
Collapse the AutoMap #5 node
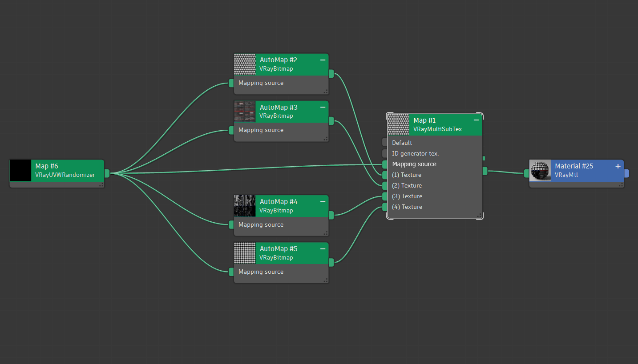[323, 249]
